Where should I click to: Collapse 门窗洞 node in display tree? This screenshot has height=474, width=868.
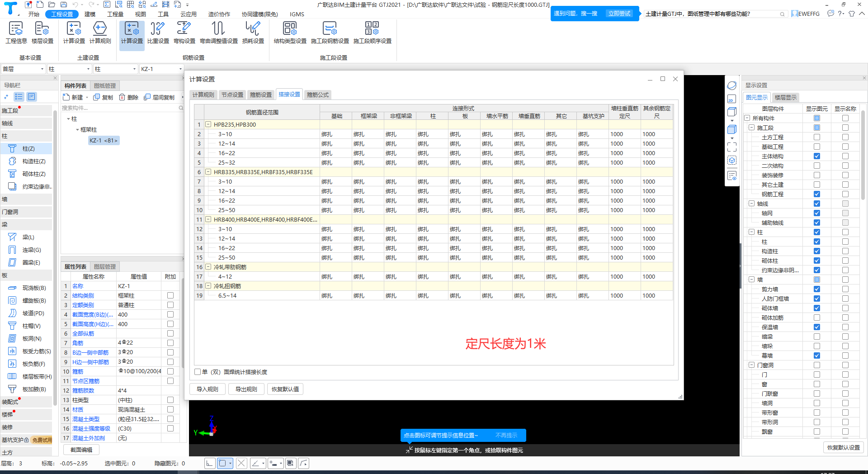(x=752, y=365)
